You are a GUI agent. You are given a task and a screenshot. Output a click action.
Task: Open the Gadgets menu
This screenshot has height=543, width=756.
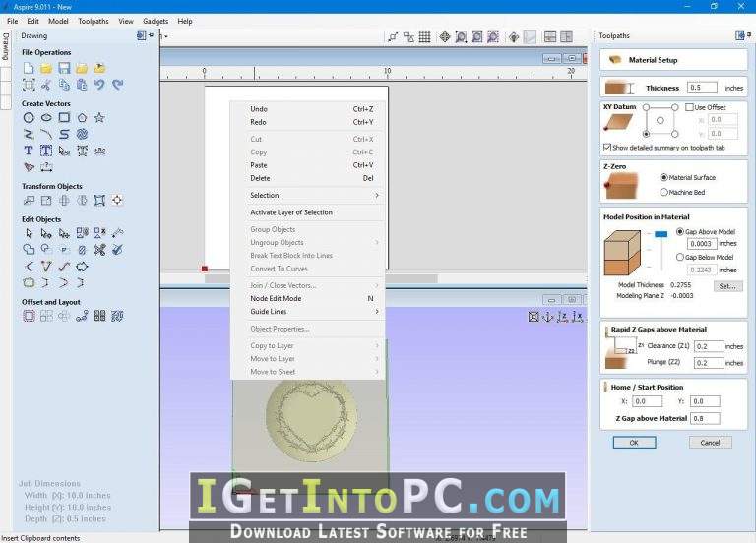(156, 22)
